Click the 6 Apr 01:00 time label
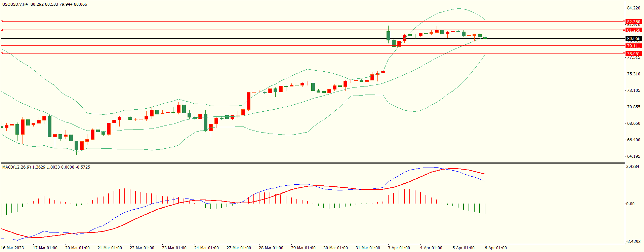This screenshot has width=644, height=252. click(x=496, y=248)
